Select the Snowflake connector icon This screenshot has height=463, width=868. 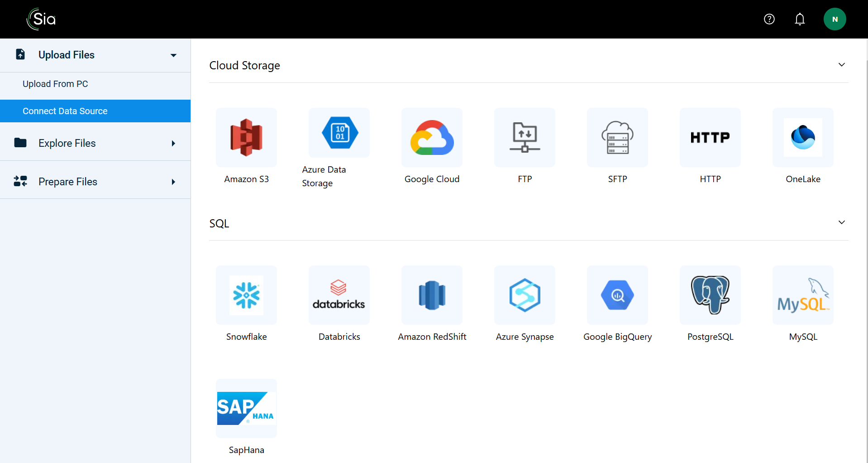[x=246, y=295]
